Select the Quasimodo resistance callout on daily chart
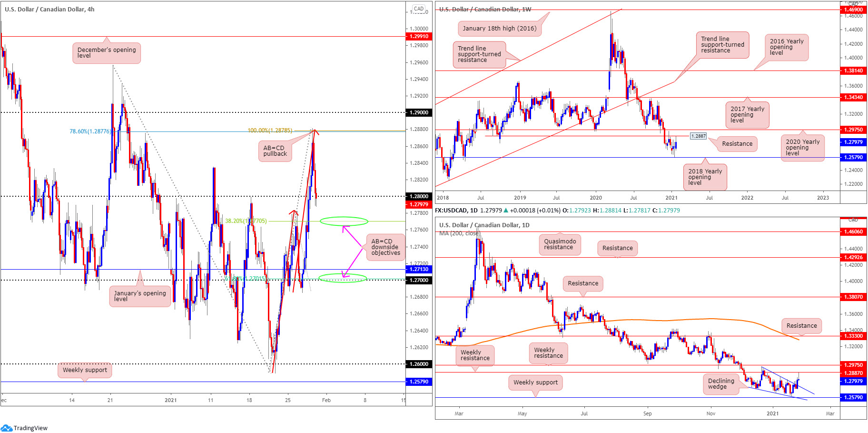This screenshot has height=433, width=868. pos(560,244)
